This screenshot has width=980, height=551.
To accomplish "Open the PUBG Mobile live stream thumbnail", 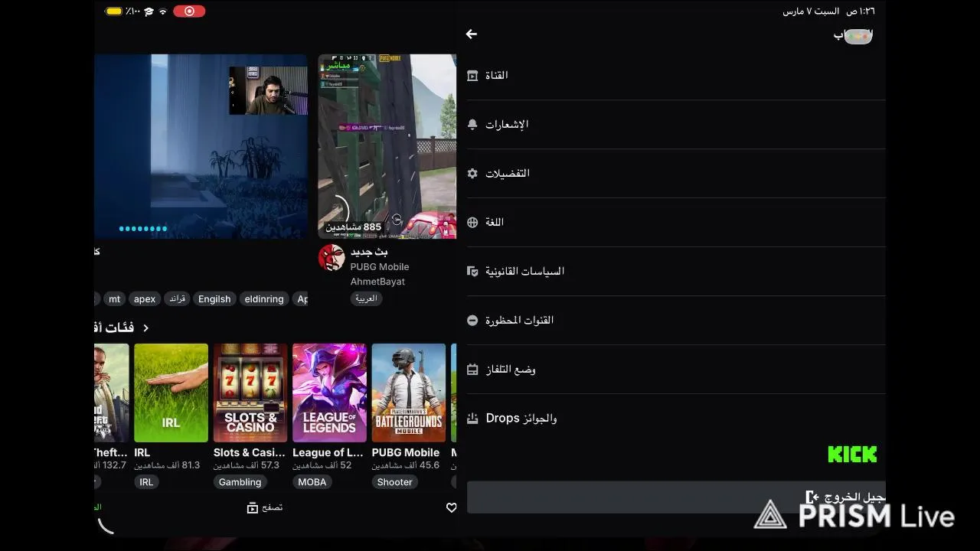I will click(x=387, y=146).
